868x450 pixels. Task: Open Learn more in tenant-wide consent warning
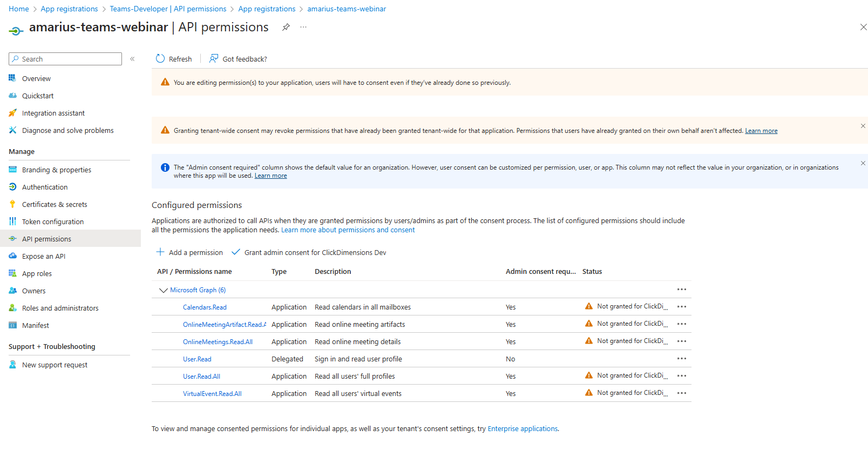(x=761, y=131)
